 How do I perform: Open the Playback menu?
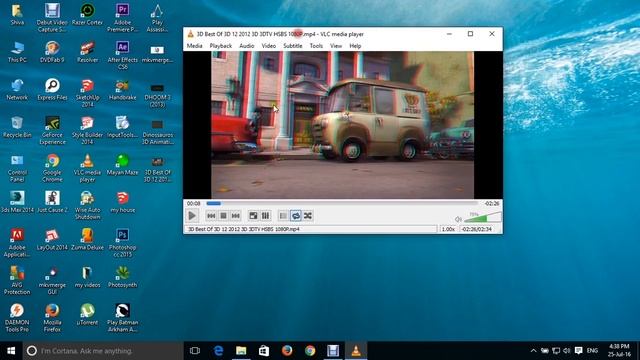[221, 46]
